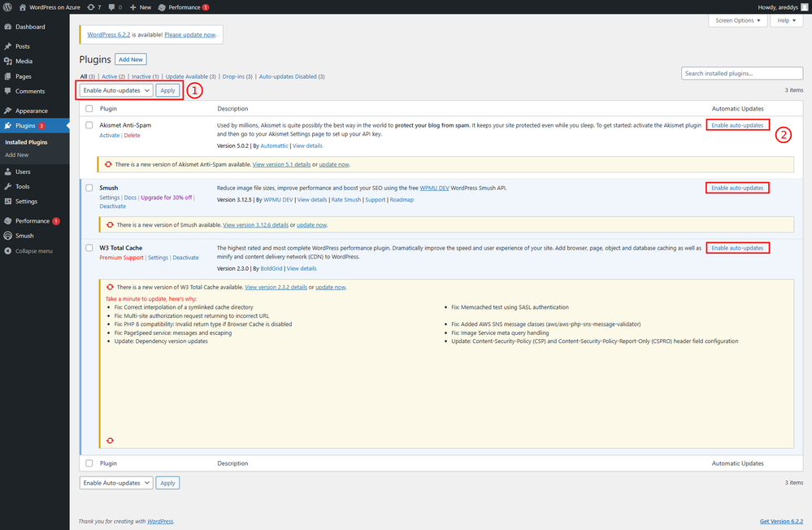Screen dimensions: 812x530
Task: Click the home icon for WordPress on Azure
Action: (22, 7)
